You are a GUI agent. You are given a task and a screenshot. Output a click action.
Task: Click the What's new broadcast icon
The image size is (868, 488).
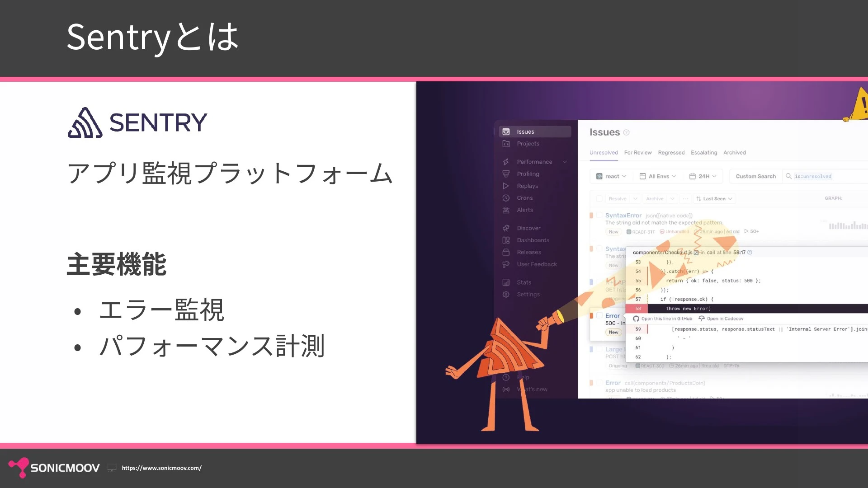point(506,389)
